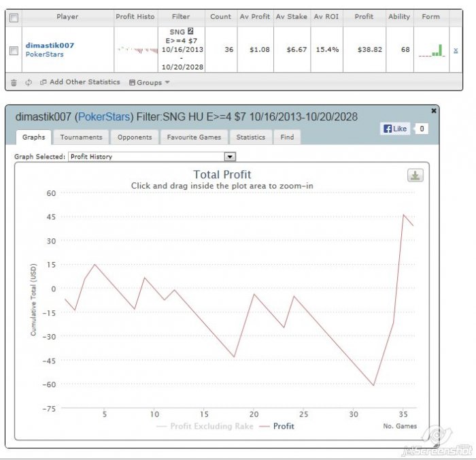Click the refresh icon in the table footer
Image resolution: width=476 pixels, height=460 pixels.
[29, 82]
